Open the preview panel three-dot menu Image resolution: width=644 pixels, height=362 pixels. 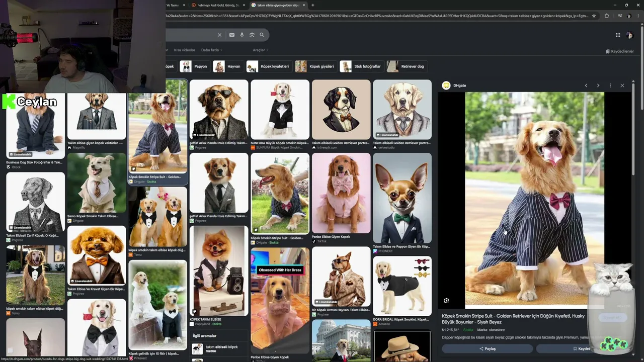(x=610, y=85)
